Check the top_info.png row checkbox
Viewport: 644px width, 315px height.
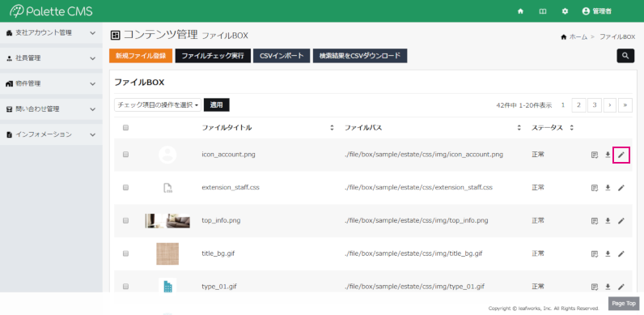125,220
